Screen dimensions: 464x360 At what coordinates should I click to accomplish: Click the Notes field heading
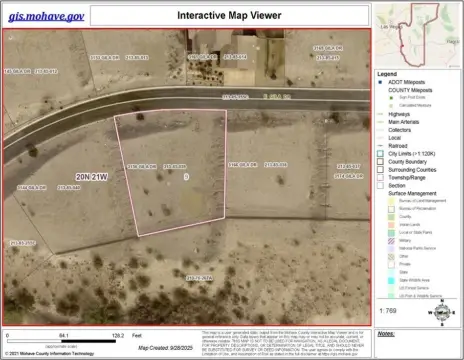pos(386,334)
